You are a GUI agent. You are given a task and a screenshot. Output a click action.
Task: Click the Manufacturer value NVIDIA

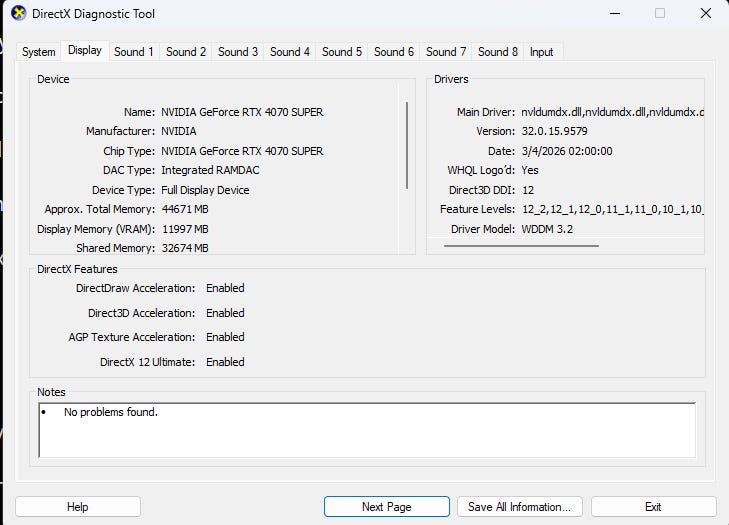tap(179, 132)
